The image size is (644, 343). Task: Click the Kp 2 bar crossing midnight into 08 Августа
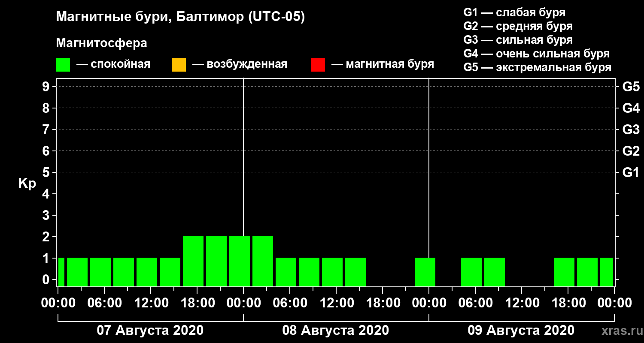[240, 261]
